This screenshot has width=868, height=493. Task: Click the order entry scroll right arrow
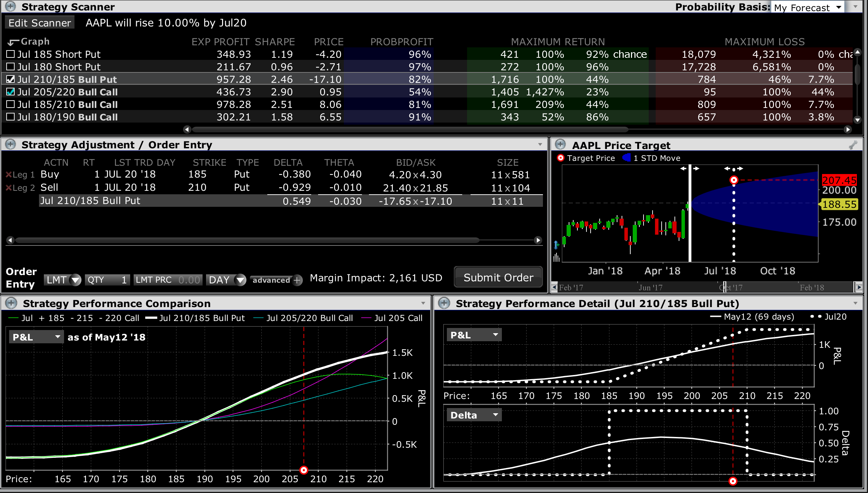coord(538,240)
